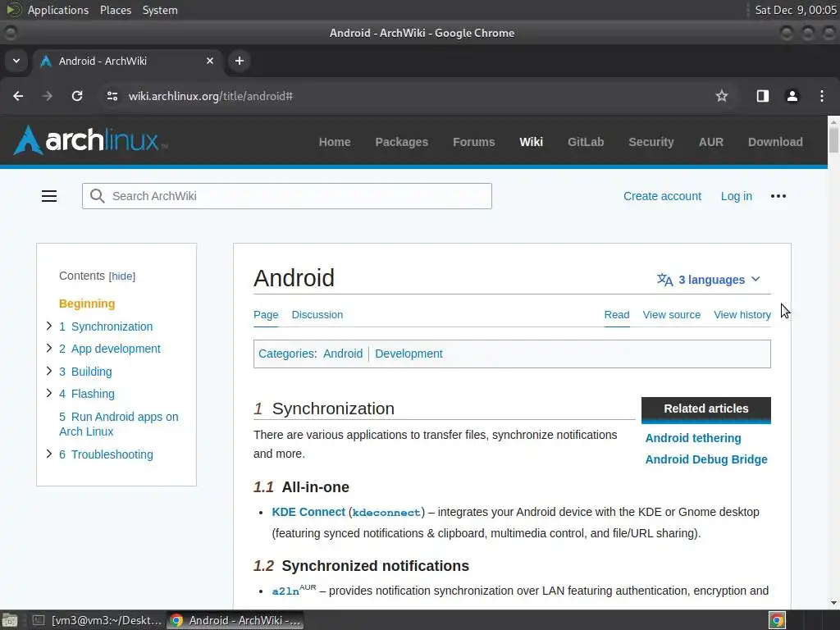Expand Building section in contents
Image resolution: width=840 pixels, height=630 pixels.
point(48,371)
